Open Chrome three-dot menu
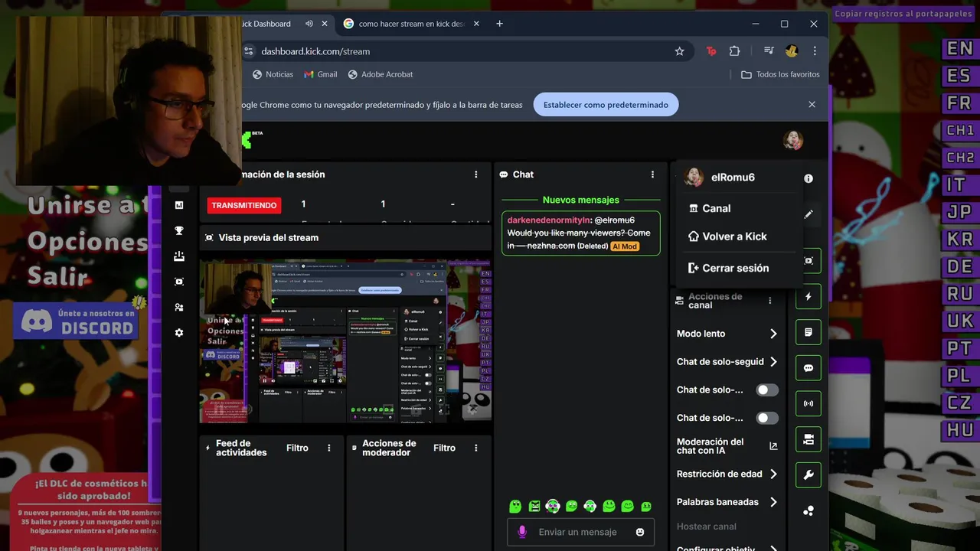 click(x=815, y=51)
